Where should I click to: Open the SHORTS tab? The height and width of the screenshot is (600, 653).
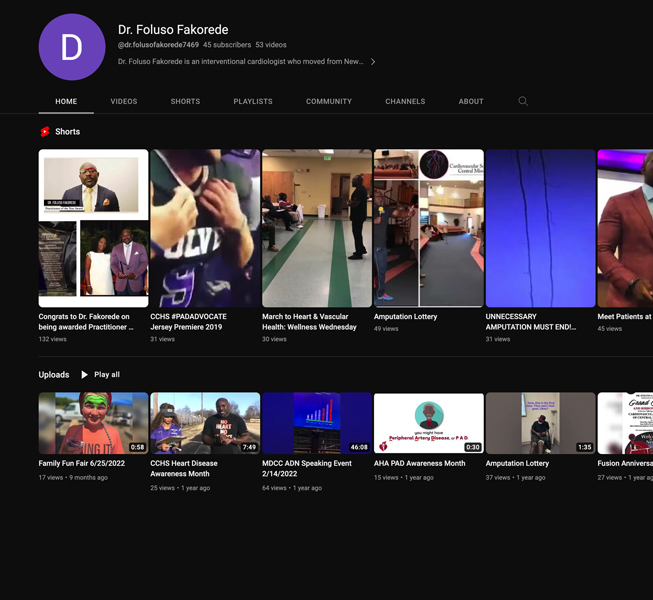point(185,101)
